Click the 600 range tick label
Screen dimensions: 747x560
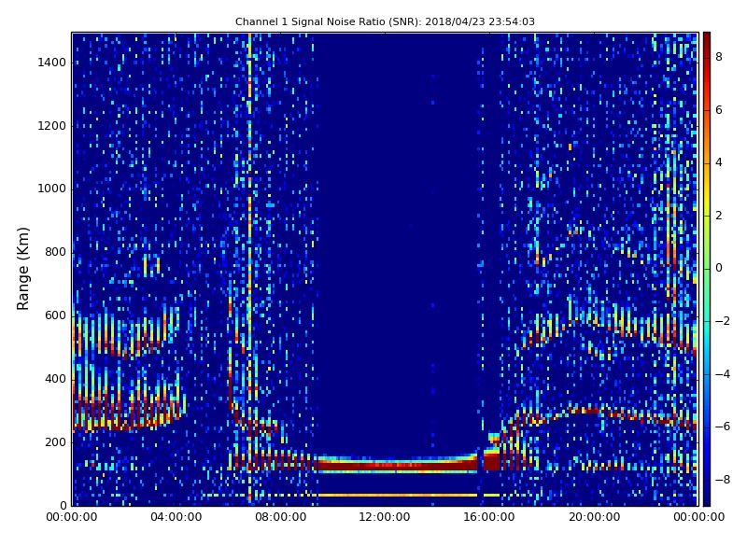point(55,315)
